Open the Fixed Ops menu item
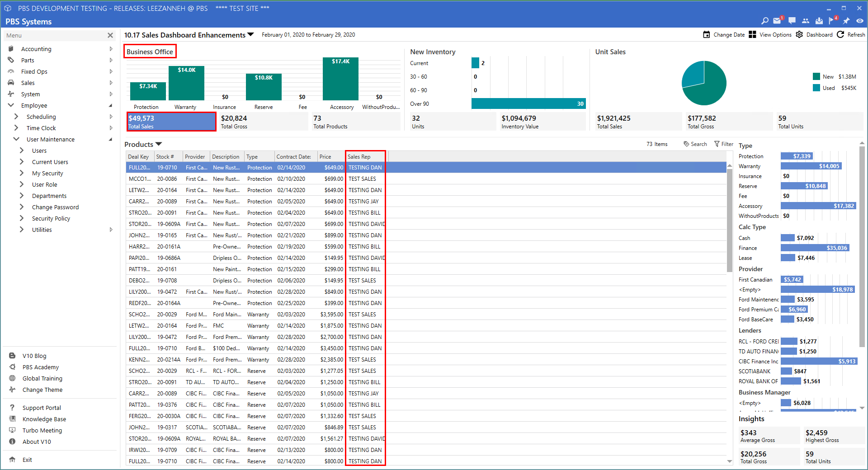Screen dimensions: 868x470 click(x=34, y=71)
